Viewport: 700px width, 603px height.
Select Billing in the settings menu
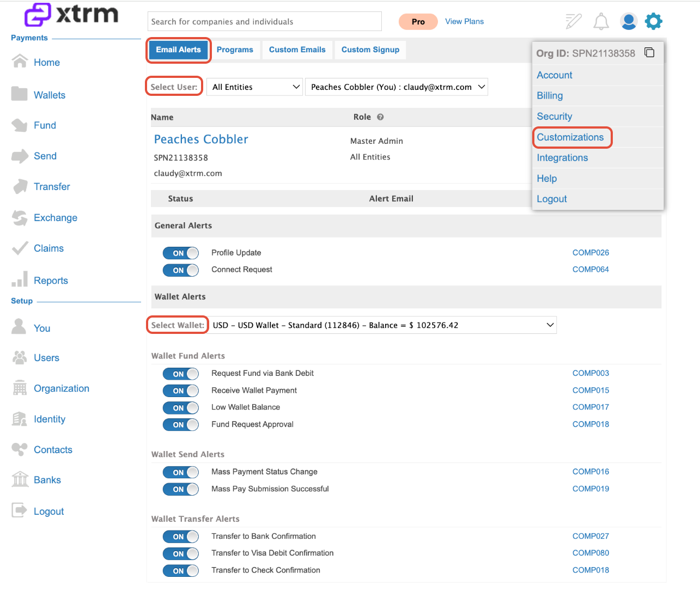click(550, 96)
